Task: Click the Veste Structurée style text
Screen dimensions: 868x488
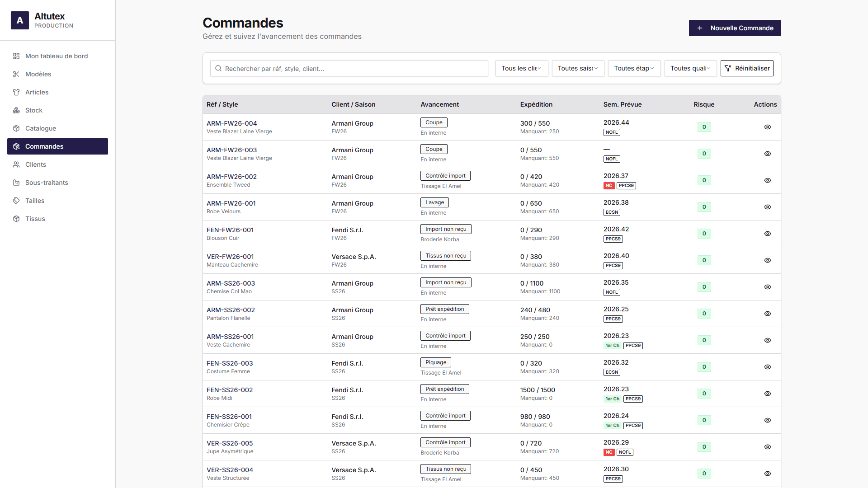Action: click(x=228, y=478)
